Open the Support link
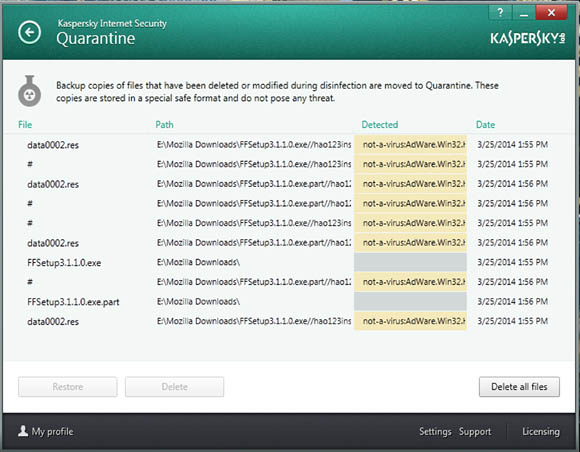580x452 pixels. pyautogui.click(x=475, y=432)
